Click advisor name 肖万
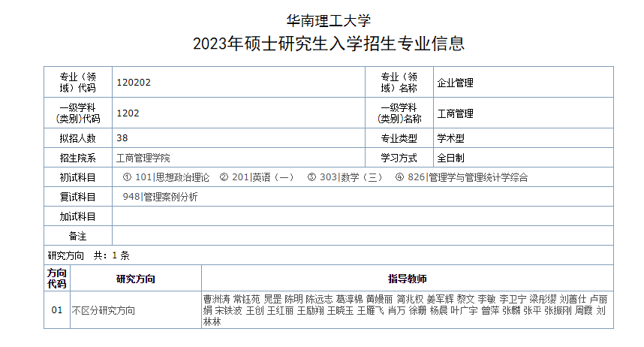 pyautogui.click(x=396, y=310)
